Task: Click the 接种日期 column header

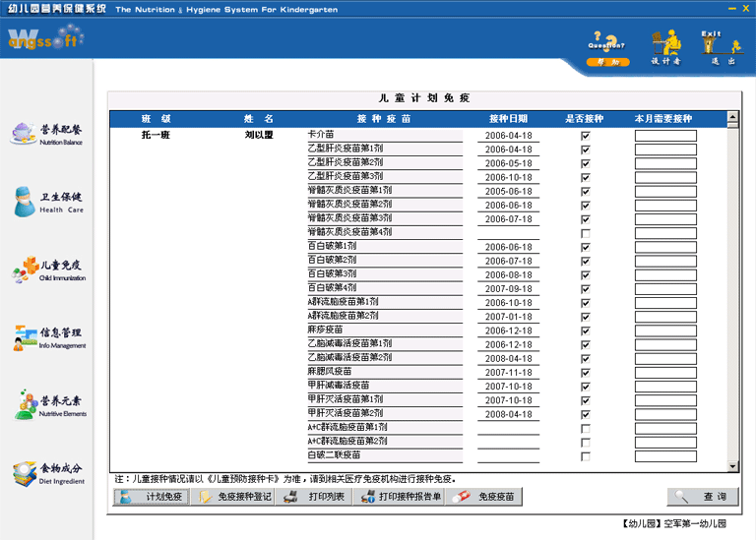Action: 508,119
